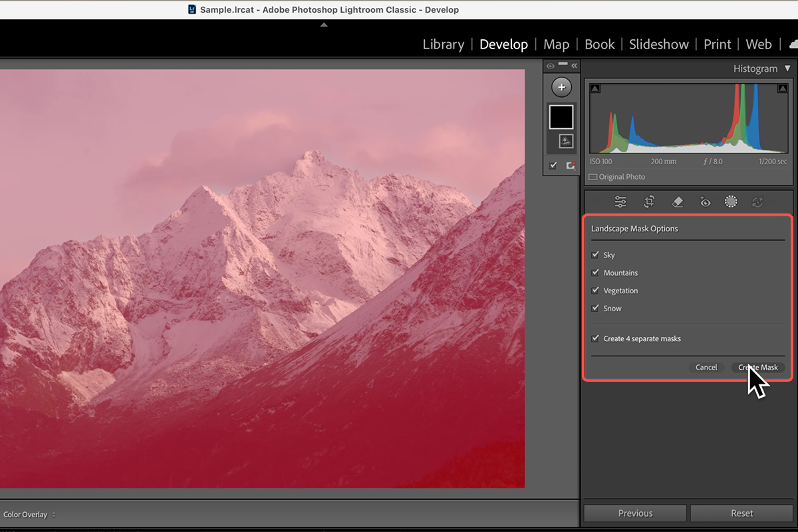Uncheck the Vegetation checkbox
This screenshot has height=532, width=798.
595,291
